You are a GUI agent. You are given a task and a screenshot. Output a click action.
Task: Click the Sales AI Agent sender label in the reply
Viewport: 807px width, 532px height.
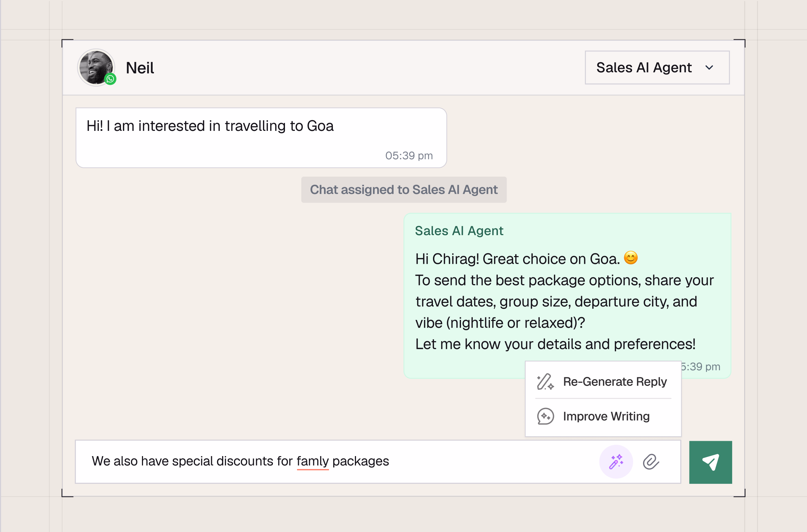pos(459,231)
